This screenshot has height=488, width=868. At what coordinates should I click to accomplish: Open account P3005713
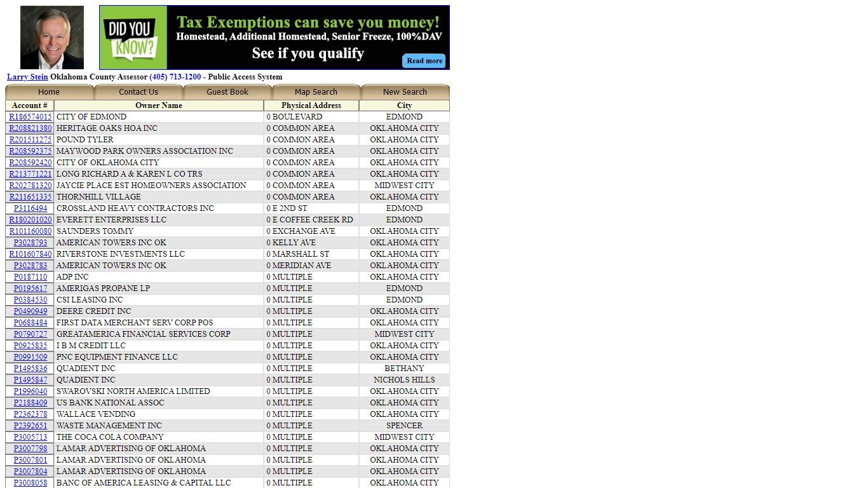31,437
